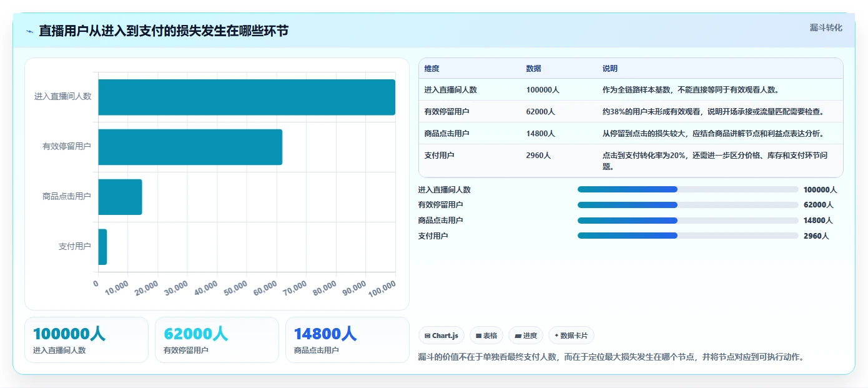Viewport: 868px width, 388px height.
Task: Click the 有效停留用户 progress bar
Action: (x=688, y=205)
